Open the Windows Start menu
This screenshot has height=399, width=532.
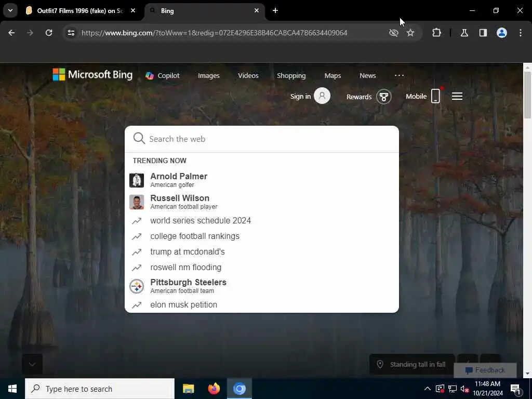point(12,389)
